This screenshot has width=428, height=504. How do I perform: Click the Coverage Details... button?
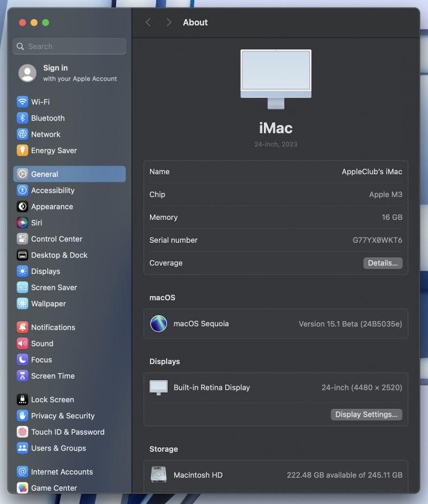tap(383, 263)
